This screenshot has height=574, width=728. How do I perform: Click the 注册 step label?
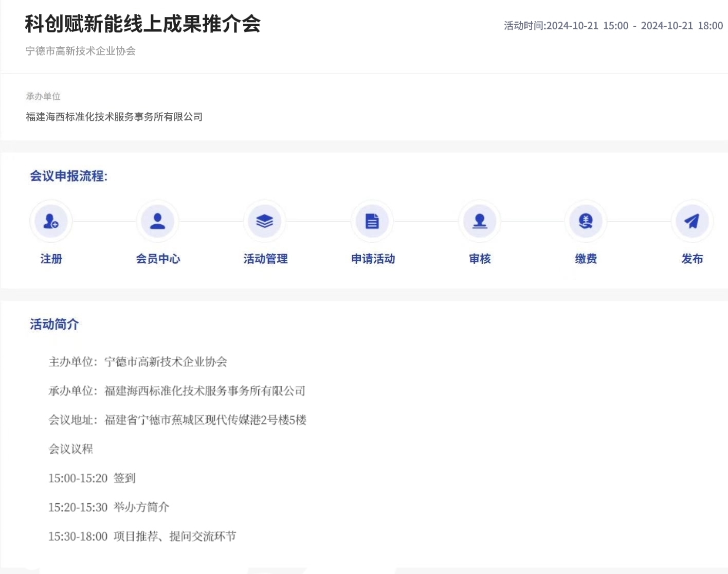click(51, 259)
